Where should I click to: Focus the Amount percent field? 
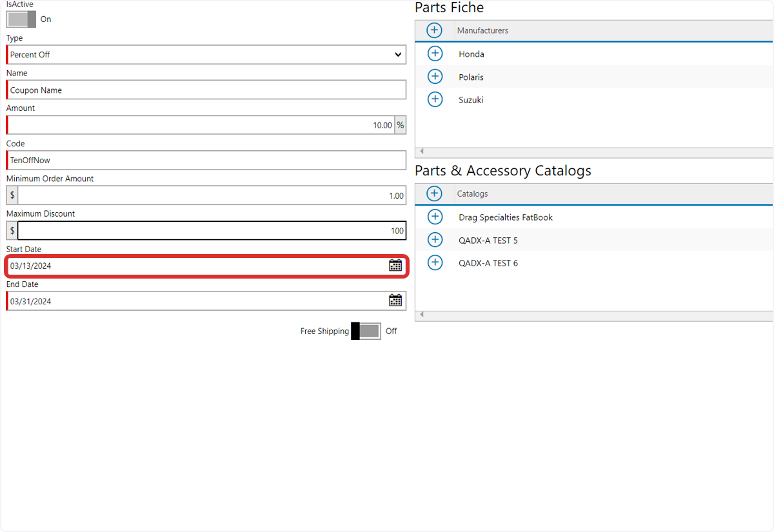coord(201,125)
